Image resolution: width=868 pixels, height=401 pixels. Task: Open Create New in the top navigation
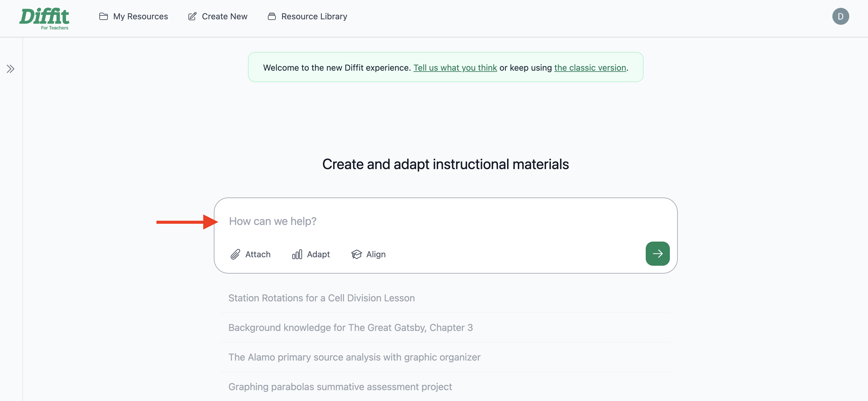click(x=218, y=17)
